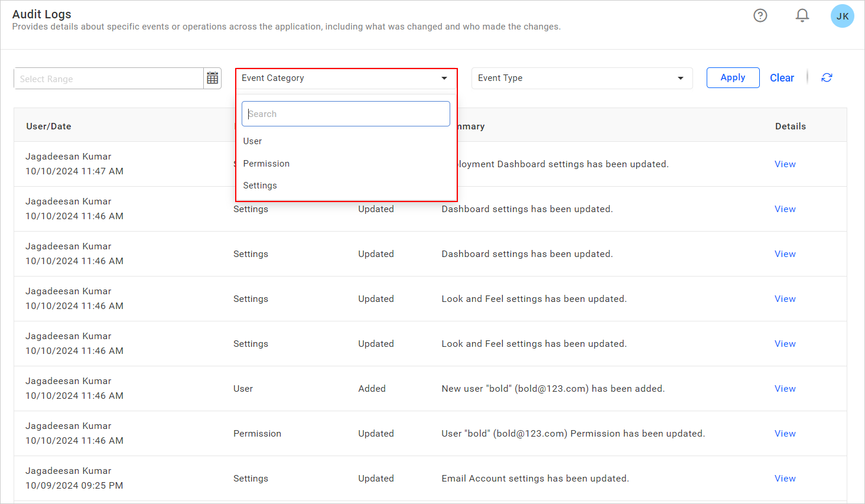The width and height of the screenshot is (865, 504).
Task: Select User from the category list
Action: (253, 141)
